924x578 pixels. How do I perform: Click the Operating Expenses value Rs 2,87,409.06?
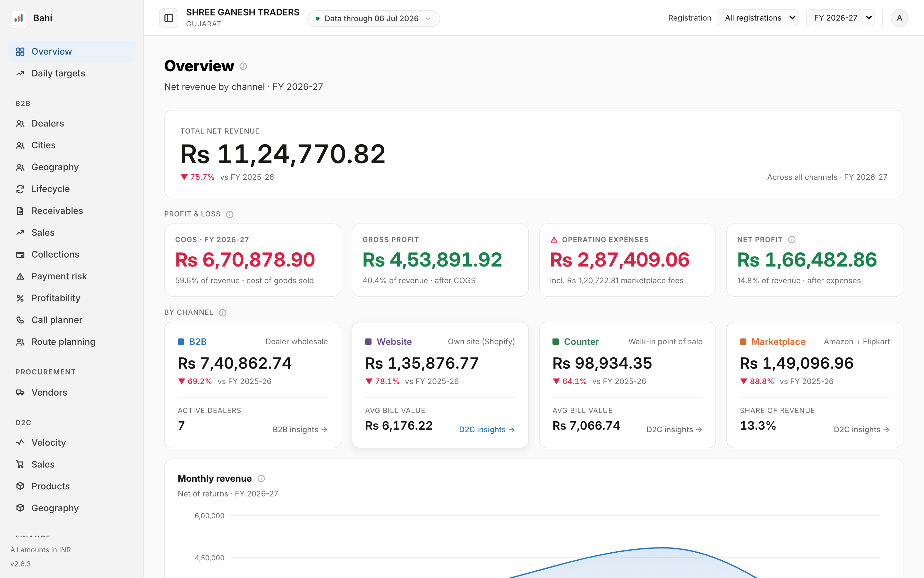pyautogui.click(x=620, y=260)
